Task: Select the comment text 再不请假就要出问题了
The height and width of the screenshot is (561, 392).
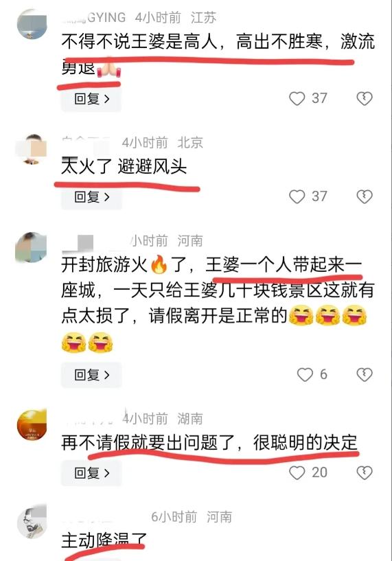Action: point(148,443)
